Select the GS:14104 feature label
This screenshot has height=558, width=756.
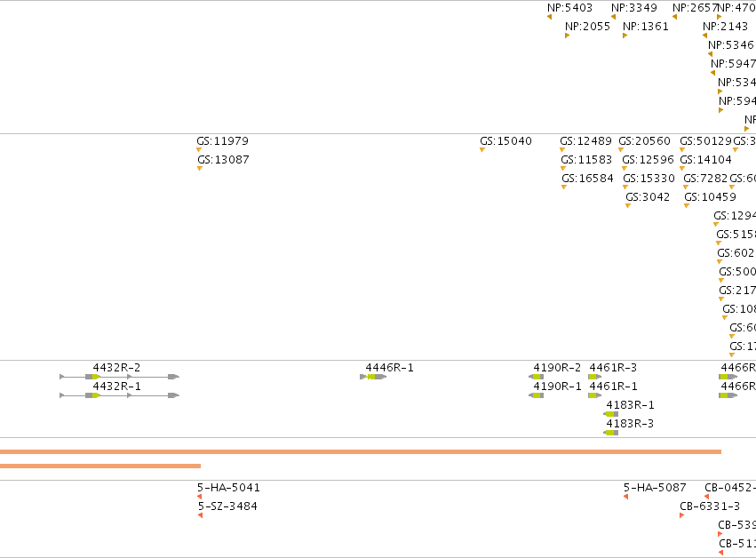click(706, 160)
